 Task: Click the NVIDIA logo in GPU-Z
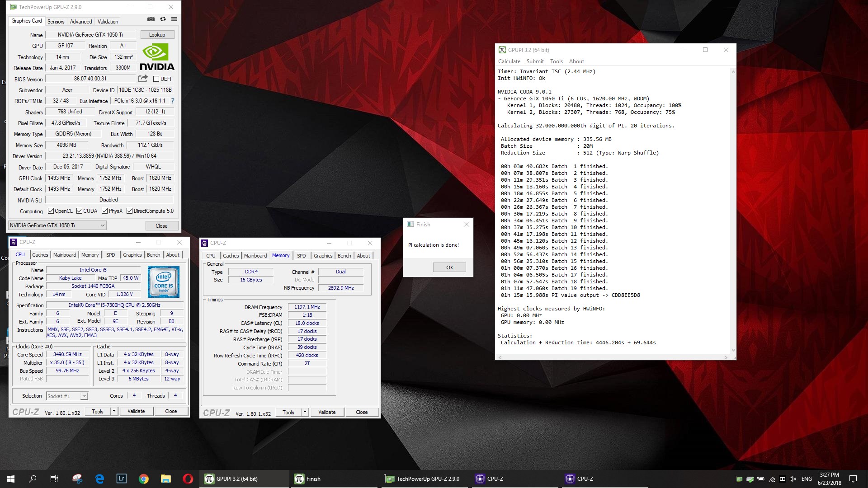(156, 57)
